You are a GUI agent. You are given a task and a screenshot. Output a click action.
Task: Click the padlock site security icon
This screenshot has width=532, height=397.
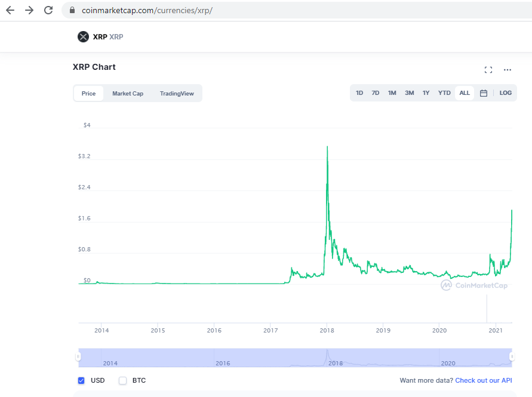(72, 10)
